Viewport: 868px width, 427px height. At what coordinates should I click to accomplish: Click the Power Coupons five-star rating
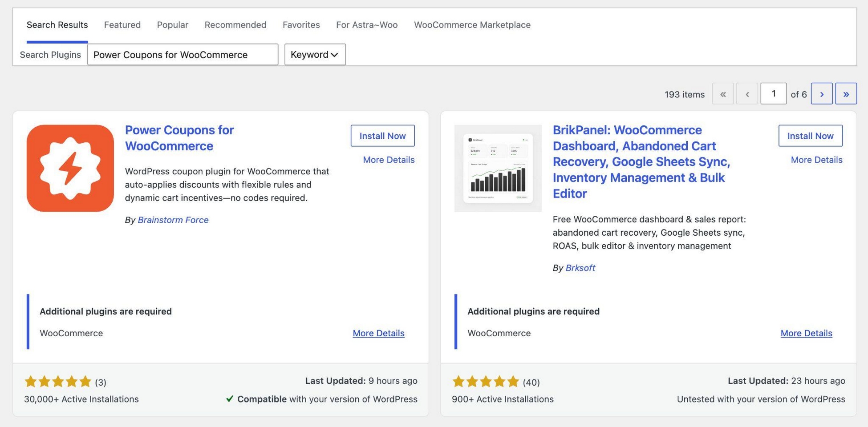click(x=58, y=382)
